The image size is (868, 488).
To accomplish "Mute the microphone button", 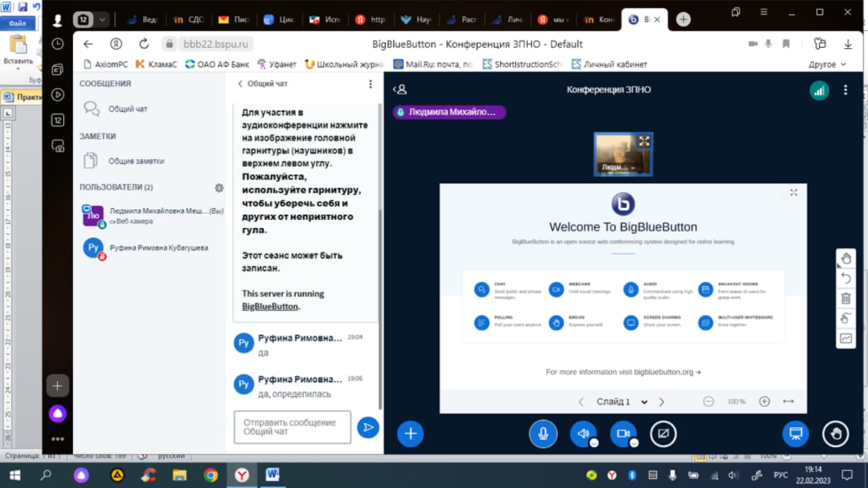I will [x=542, y=434].
